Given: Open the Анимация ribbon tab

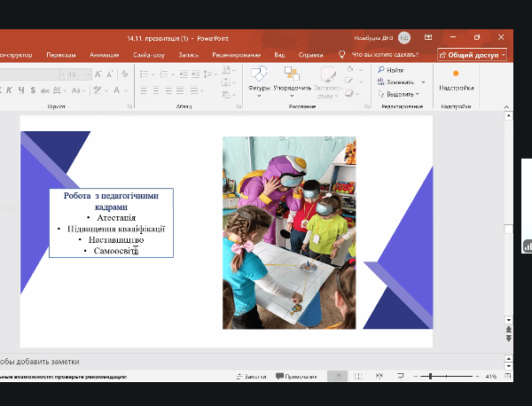Looking at the screenshot, I should (104, 54).
